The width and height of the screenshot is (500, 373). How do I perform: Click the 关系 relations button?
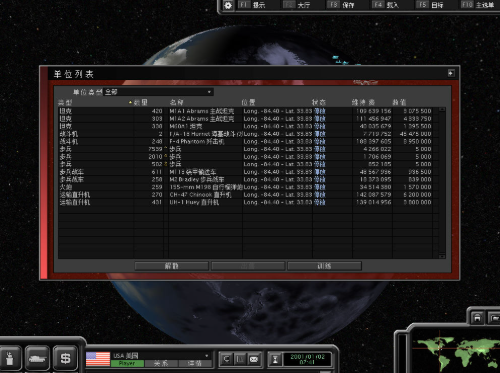pyautogui.click(x=161, y=363)
